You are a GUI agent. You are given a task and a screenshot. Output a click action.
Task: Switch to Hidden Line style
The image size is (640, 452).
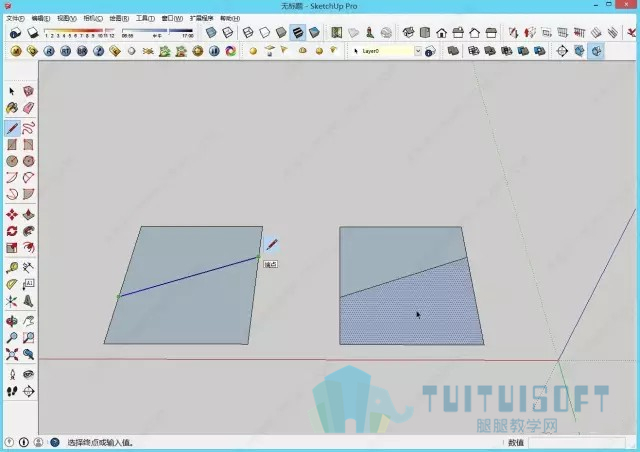[264, 33]
